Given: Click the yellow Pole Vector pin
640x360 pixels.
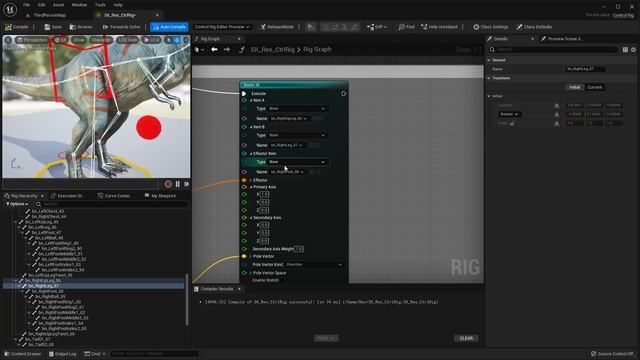Looking at the screenshot, I should pos(244,256).
